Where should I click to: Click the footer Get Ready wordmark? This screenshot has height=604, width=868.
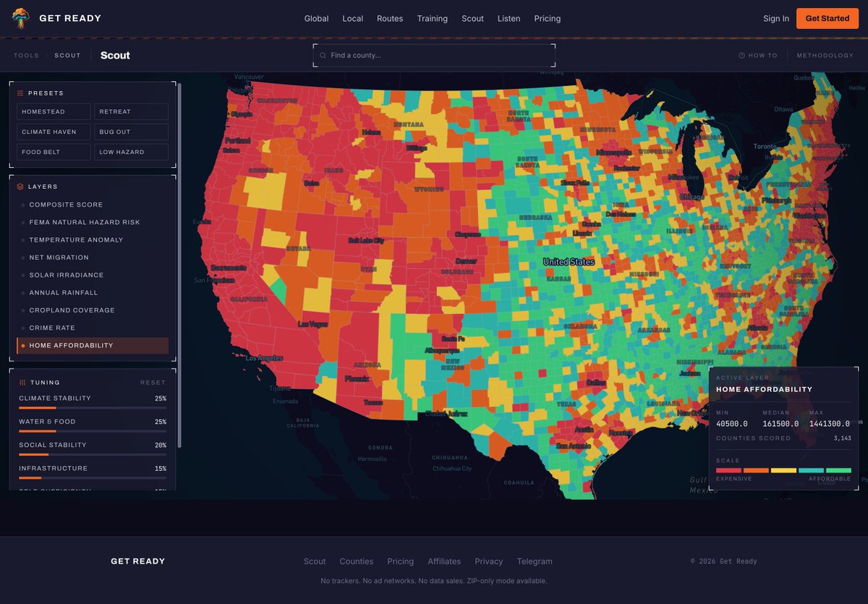(x=138, y=561)
